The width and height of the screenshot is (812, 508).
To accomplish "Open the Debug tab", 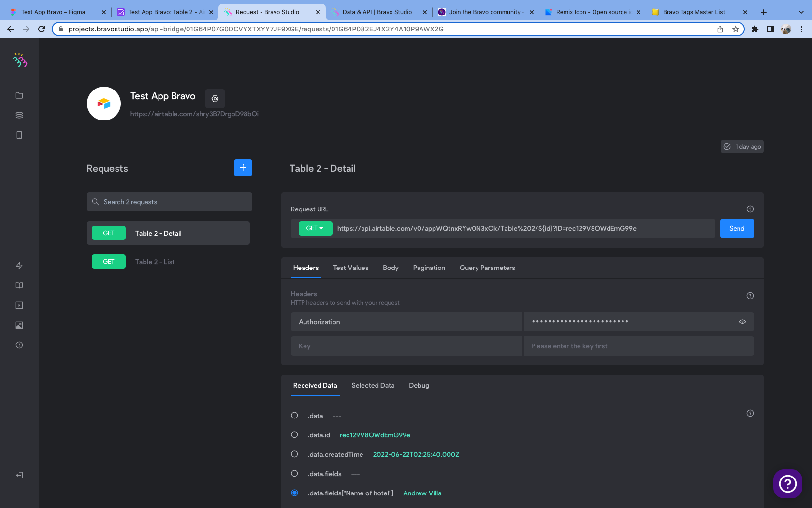I will pos(419,385).
